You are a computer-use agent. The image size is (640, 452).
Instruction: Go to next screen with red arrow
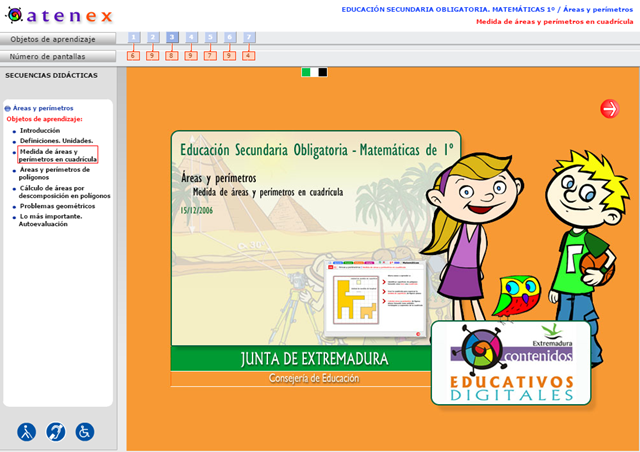click(x=609, y=109)
